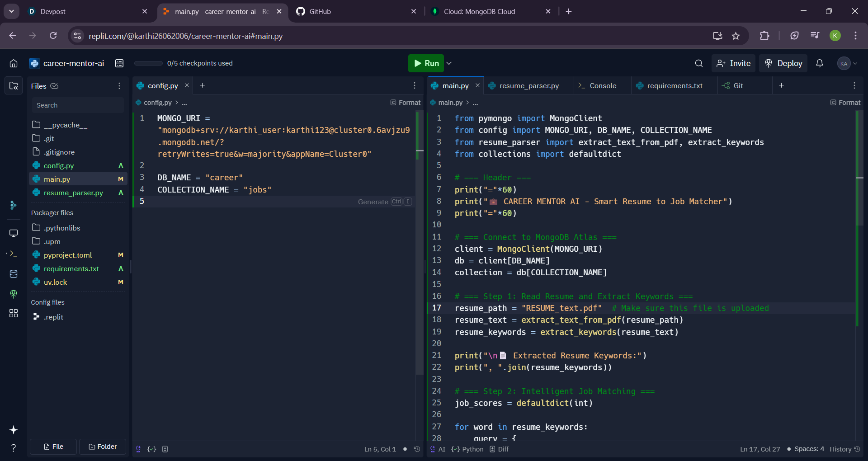Open pyproject.toml in the file tree
Screen dimensions: 868x461
(78, 255)
